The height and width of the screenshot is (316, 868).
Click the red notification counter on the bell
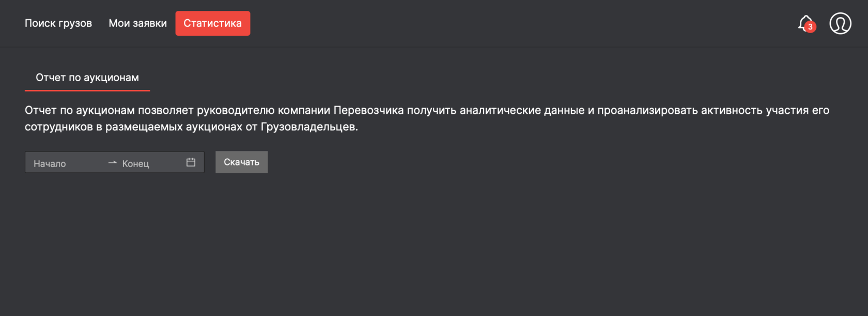(810, 27)
